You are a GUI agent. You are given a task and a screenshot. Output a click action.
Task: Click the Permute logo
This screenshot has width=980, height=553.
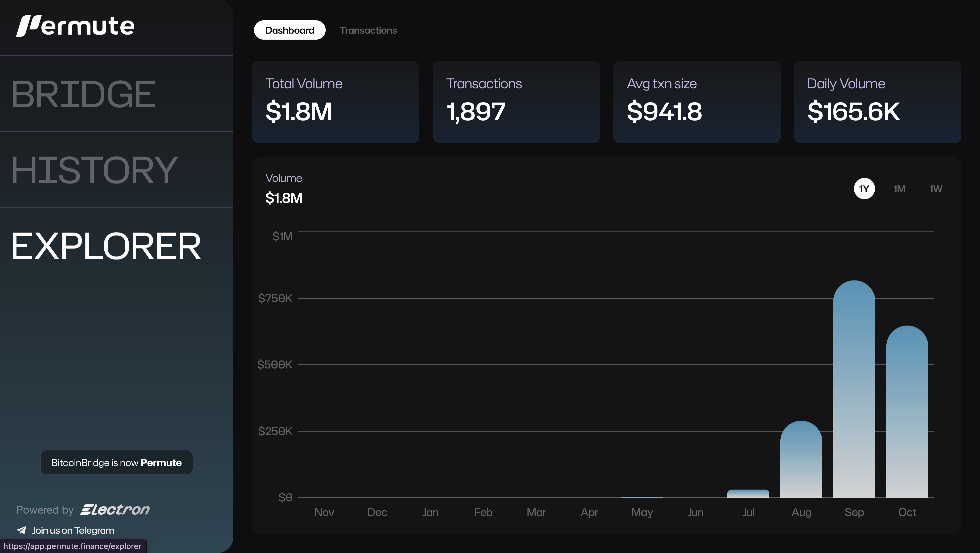pyautogui.click(x=75, y=26)
